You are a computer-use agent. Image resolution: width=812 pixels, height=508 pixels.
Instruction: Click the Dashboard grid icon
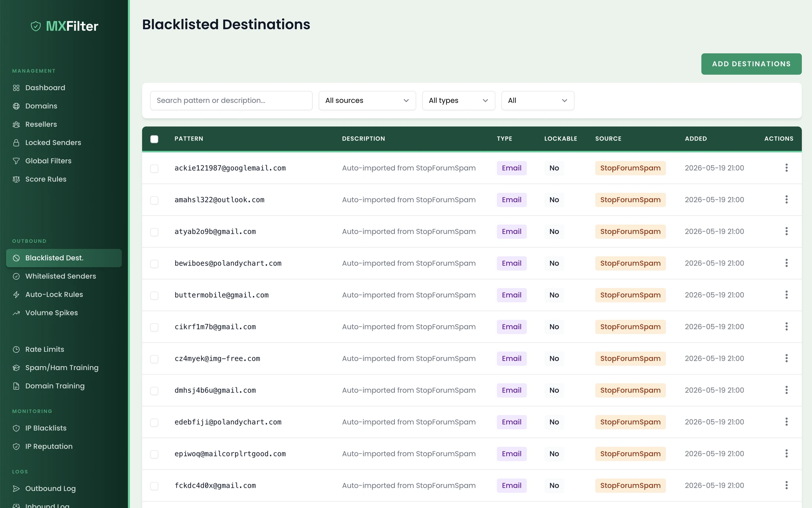(x=16, y=88)
